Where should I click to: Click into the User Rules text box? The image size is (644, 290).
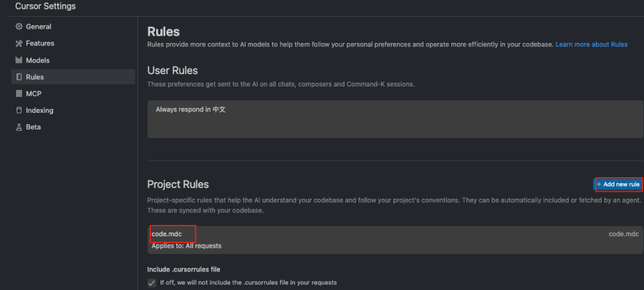pos(395,119)
